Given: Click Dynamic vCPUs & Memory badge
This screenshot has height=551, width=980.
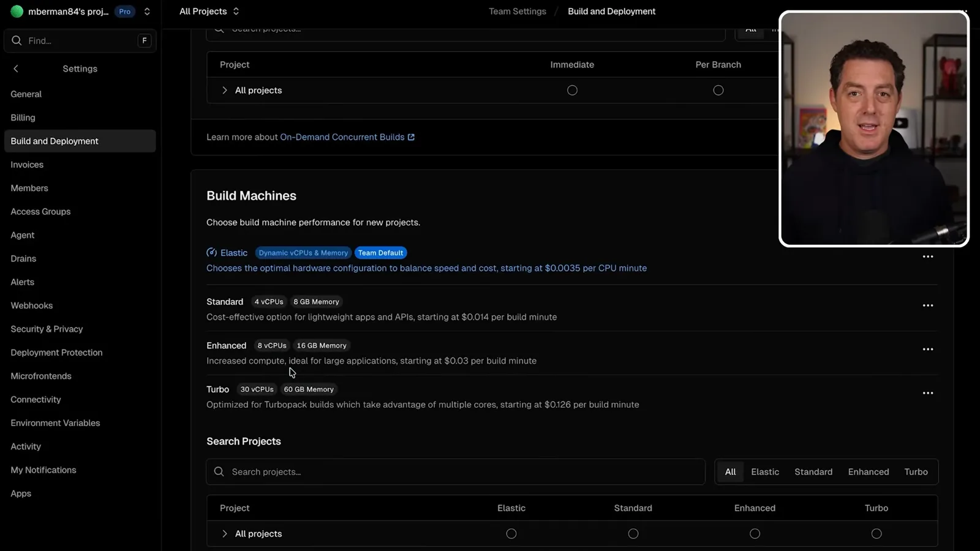Looking at the screenshot, I should click(x=303, y=253).
